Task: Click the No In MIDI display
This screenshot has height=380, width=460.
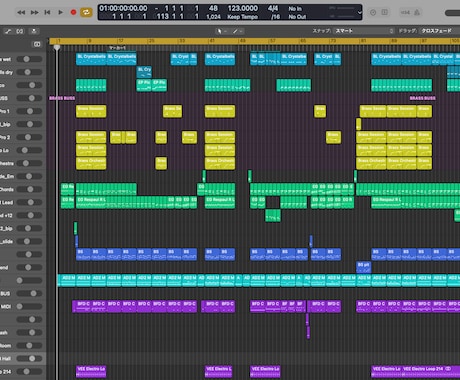Action: [295, 9]
